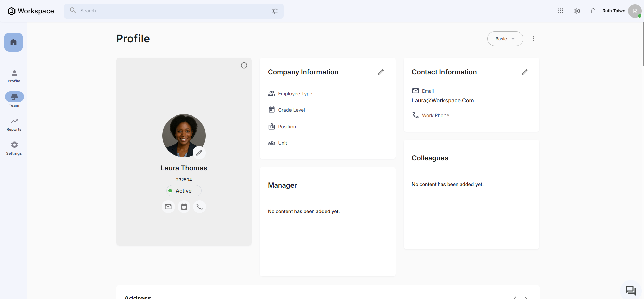Expand the Basic view dropdown
This screenshot has width=644, height=299.
click(505, 39)
